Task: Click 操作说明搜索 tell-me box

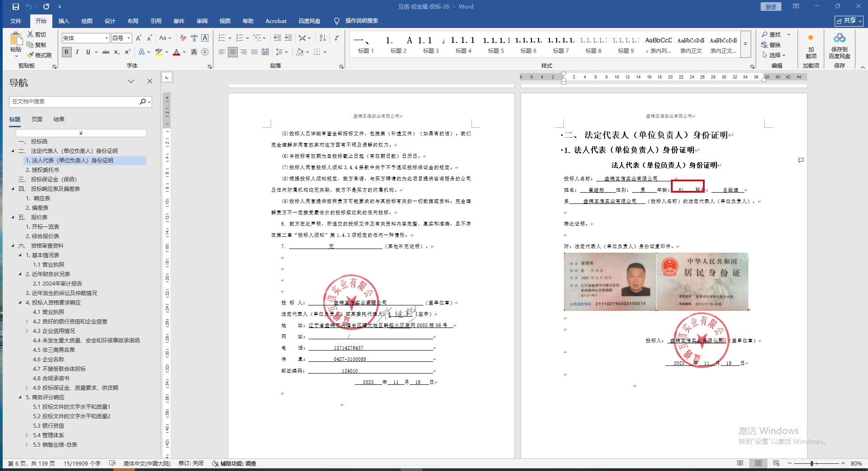Action: (362, 21)
